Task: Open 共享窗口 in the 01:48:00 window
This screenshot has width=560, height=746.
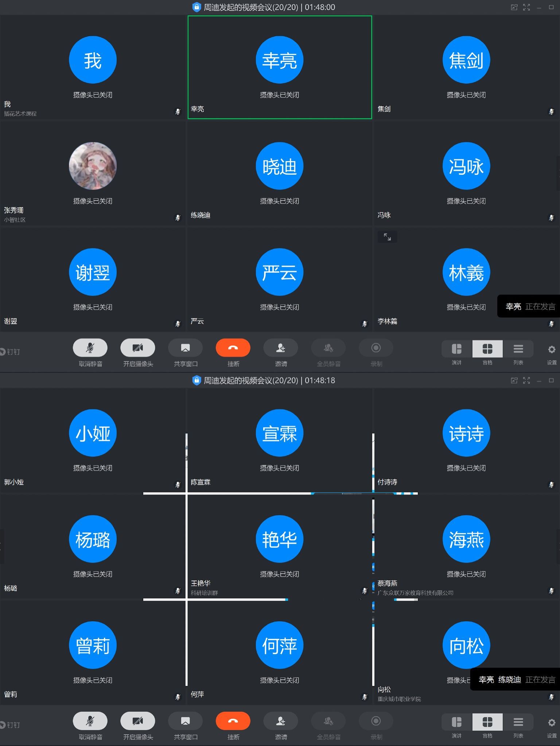Action: coord(185,348)
